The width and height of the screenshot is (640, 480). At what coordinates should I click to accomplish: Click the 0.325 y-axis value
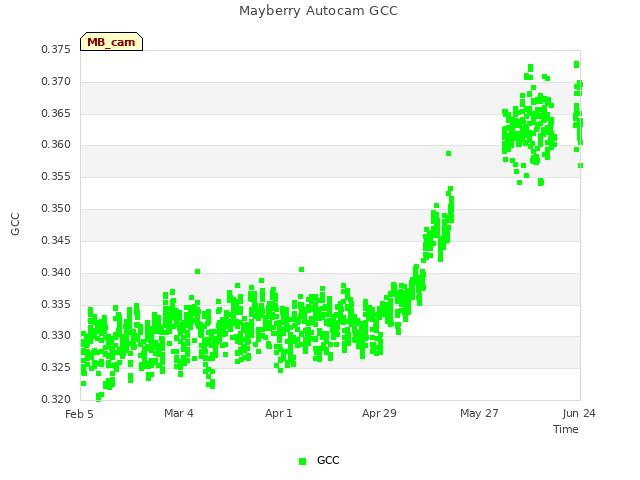[56, 367]
